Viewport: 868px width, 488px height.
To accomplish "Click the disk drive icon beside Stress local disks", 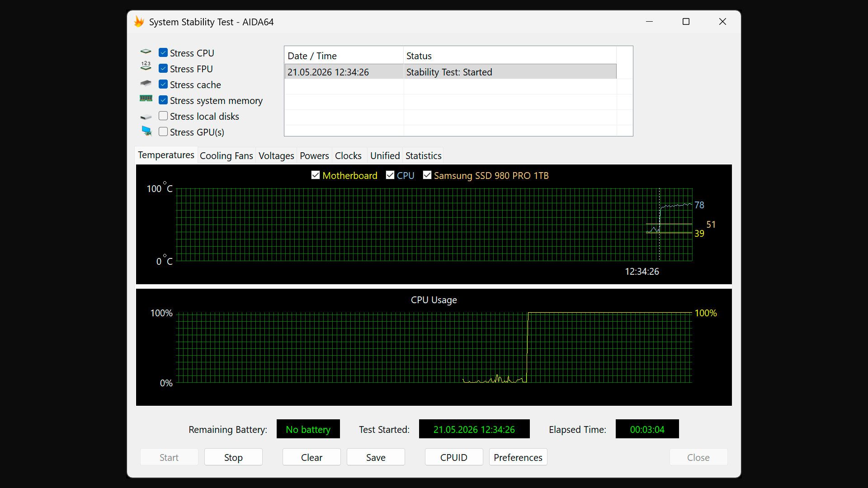I will (x=146, y=117).
